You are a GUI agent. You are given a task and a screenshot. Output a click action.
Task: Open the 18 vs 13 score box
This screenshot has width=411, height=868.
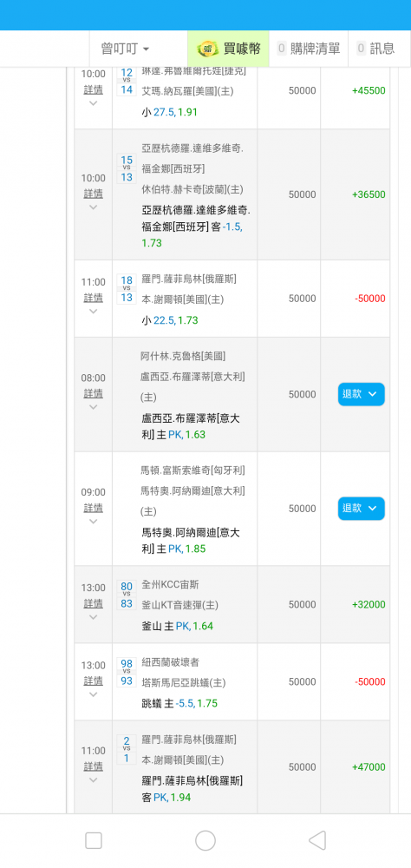click(127, 289)
